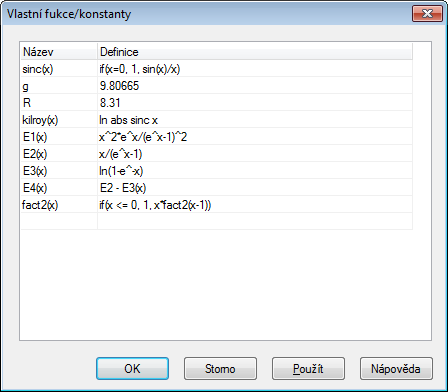The height and width of the screenshot is (392, 448).
Task: Apply changes with the Použít button
Action: (x=308, y=368)
